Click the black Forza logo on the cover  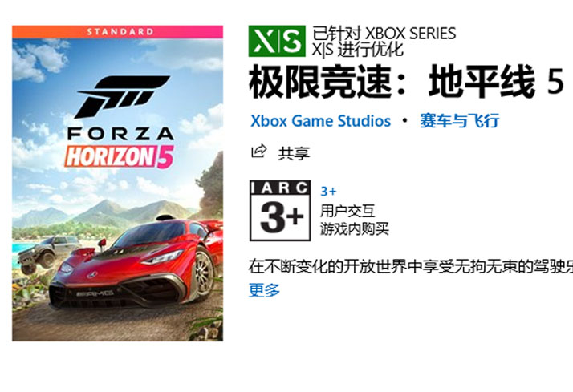(x=123, y=96)
